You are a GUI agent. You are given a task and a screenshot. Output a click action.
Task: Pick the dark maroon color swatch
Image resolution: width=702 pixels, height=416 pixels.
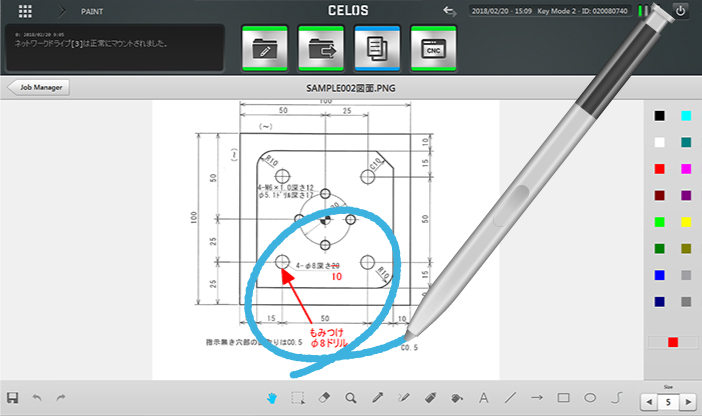click(659, 196)
